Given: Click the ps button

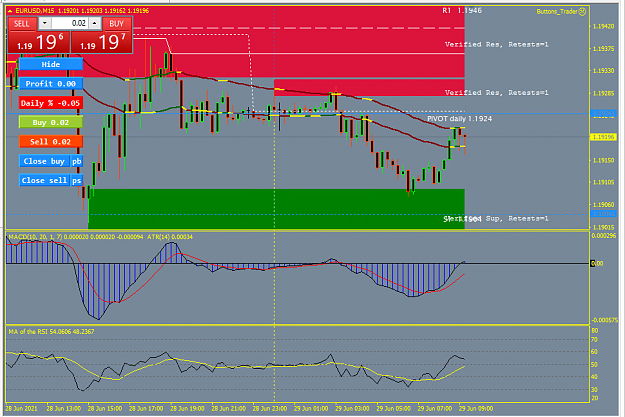Looking at the screenshot, I should (x=77, y=180).
